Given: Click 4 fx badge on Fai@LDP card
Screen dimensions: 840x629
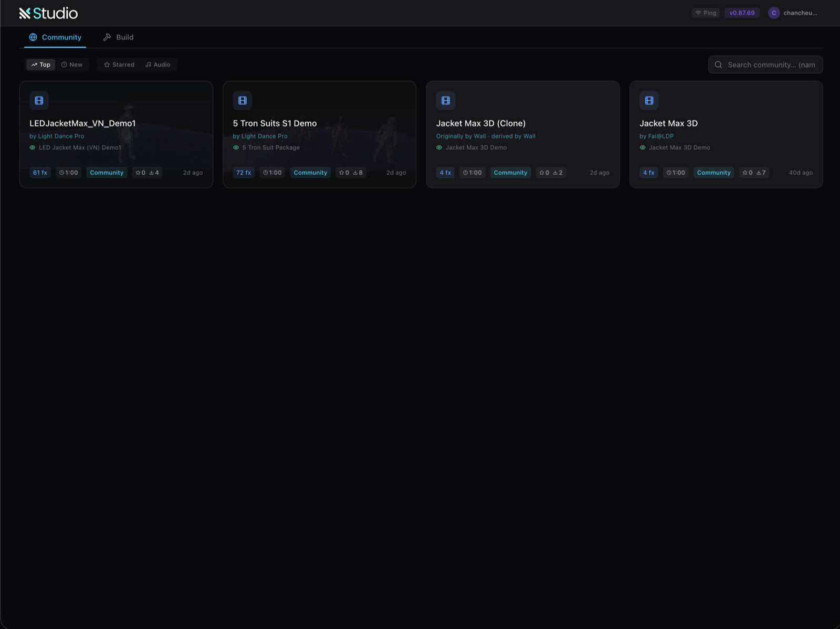Looking at the screenshot, I should (x=649, y=173).
